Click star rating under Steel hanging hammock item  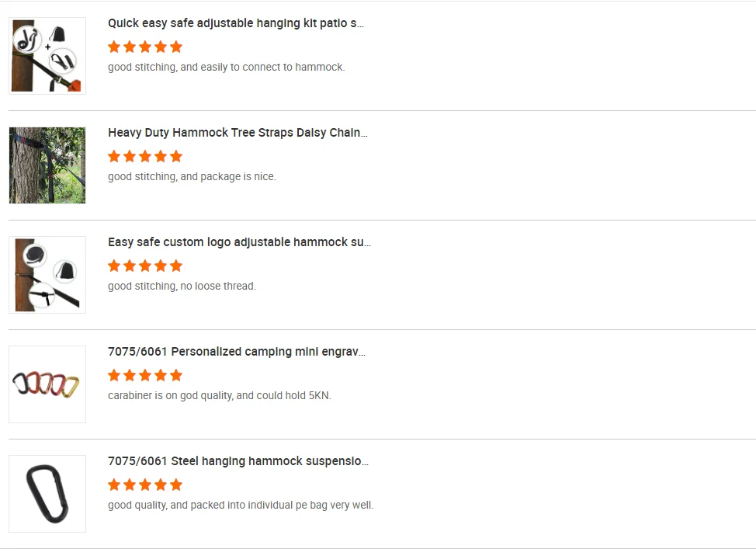[x=145, y=485]
